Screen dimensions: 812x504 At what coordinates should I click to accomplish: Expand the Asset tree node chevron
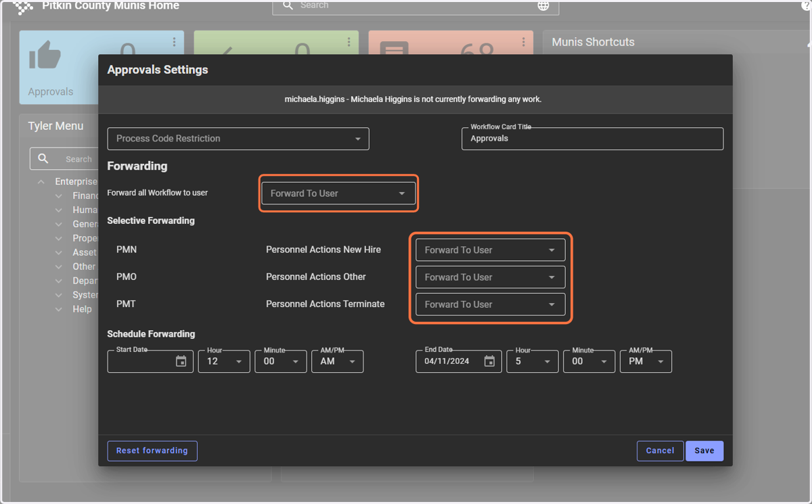point(59,253)
